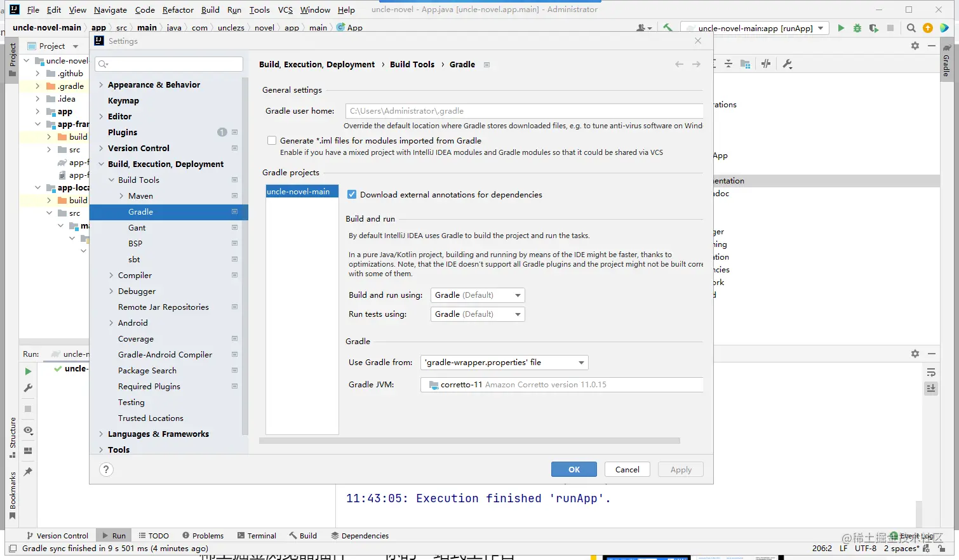Open Version Control tool window tab

pos(57,535)
